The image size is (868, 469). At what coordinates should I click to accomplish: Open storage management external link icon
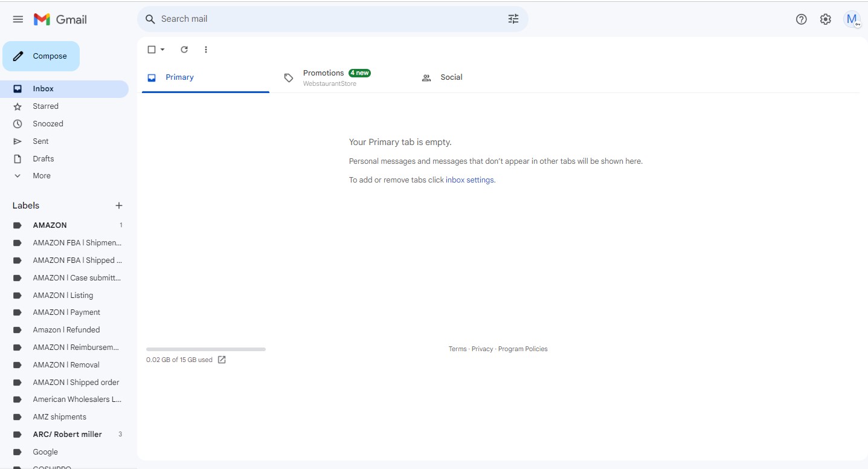(222, 360)
